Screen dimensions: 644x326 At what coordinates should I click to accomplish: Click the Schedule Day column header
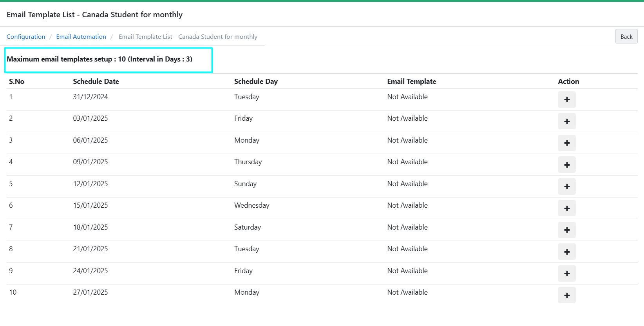tap(256, 81)
